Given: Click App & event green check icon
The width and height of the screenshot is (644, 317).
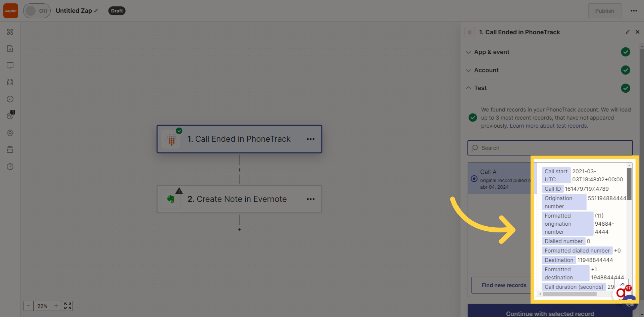Looking at the screenshot, I should 626,52.
